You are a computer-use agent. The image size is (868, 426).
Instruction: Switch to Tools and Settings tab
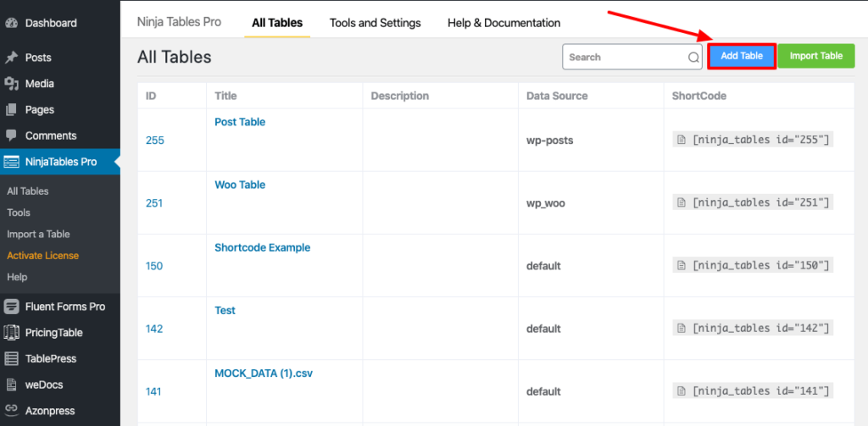[375, 23]
